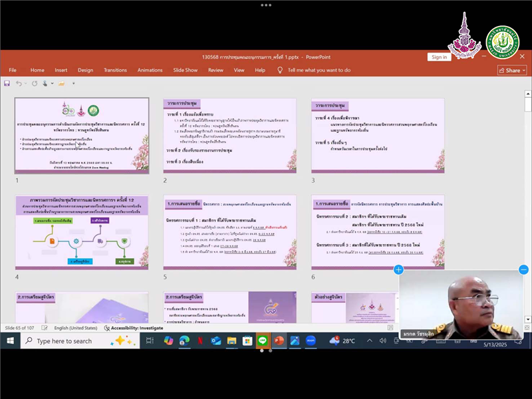Select the Design ribbon tab
This screenshot has height=399, width=532.
[x=86, y=70]
